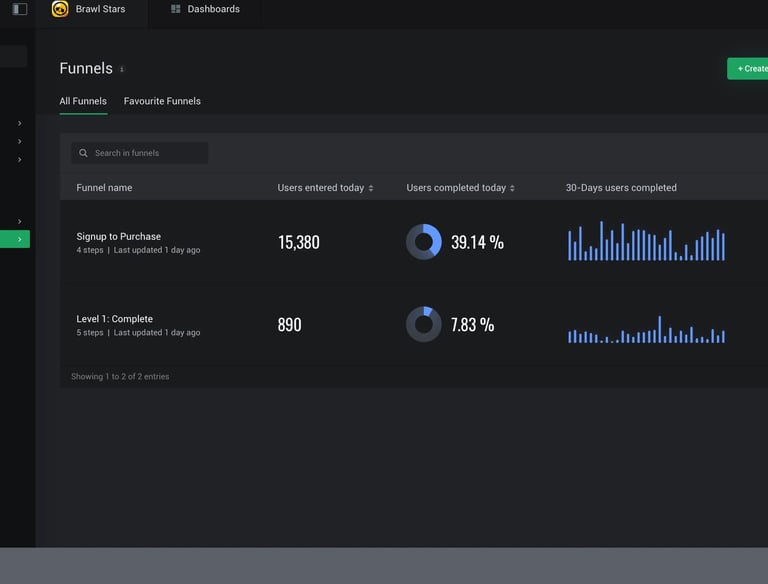This screenshot has width=768, height=584.
Task: Focus the Search in funnels field
Action: (x=140, y=153)
